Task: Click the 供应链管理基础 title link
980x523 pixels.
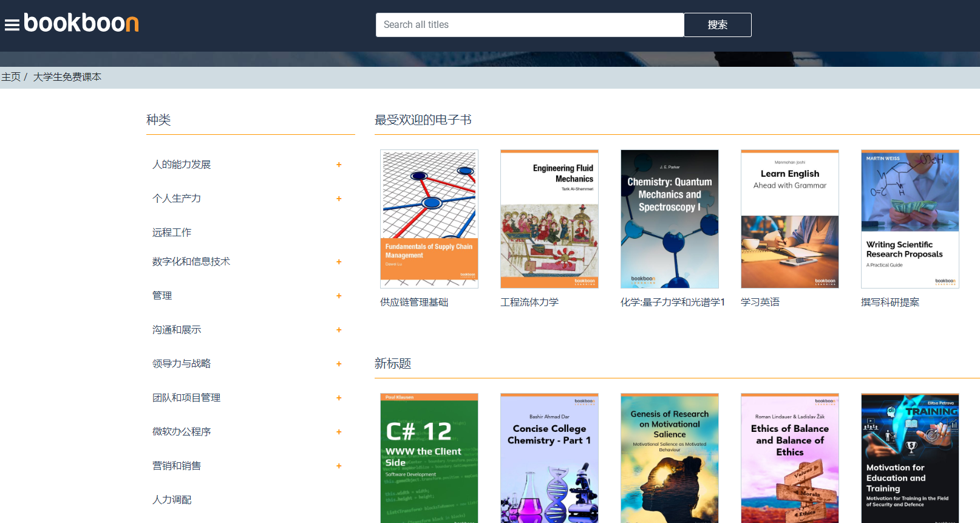Action: [x=414, y=303]
